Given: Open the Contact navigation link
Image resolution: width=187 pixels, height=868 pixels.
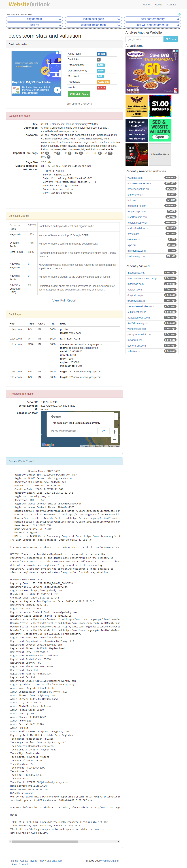Looking at the screenshot, I should pyautogui.click(x=171, y=5).
